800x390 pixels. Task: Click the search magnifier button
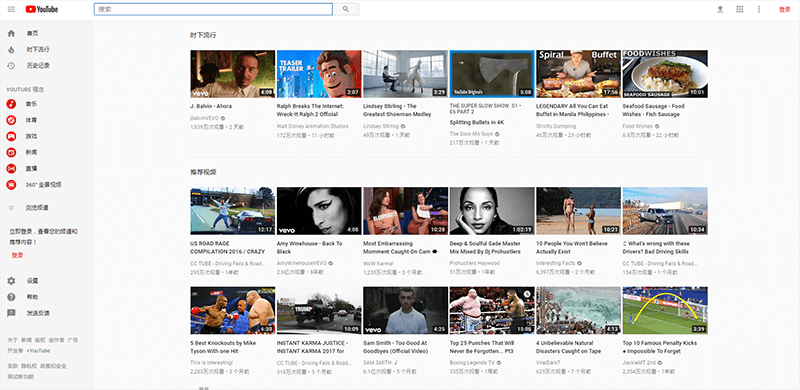[346, 9]
